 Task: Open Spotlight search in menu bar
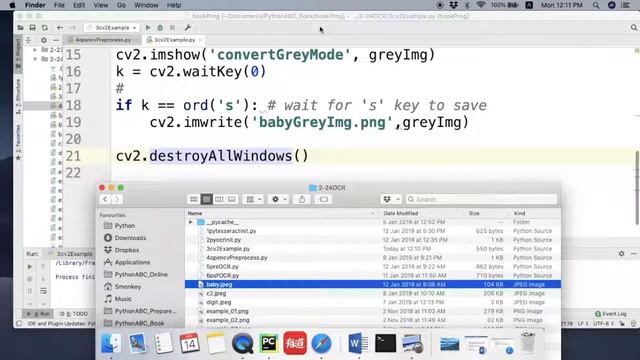[596, 5]
